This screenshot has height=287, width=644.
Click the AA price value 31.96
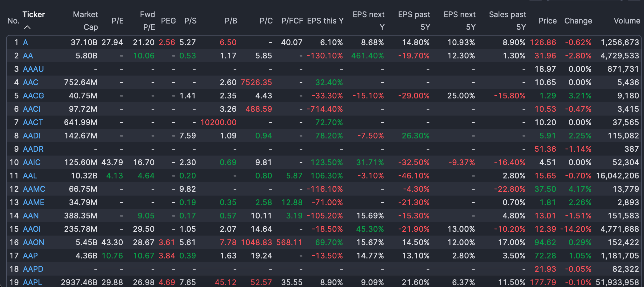tap(545, 56)
